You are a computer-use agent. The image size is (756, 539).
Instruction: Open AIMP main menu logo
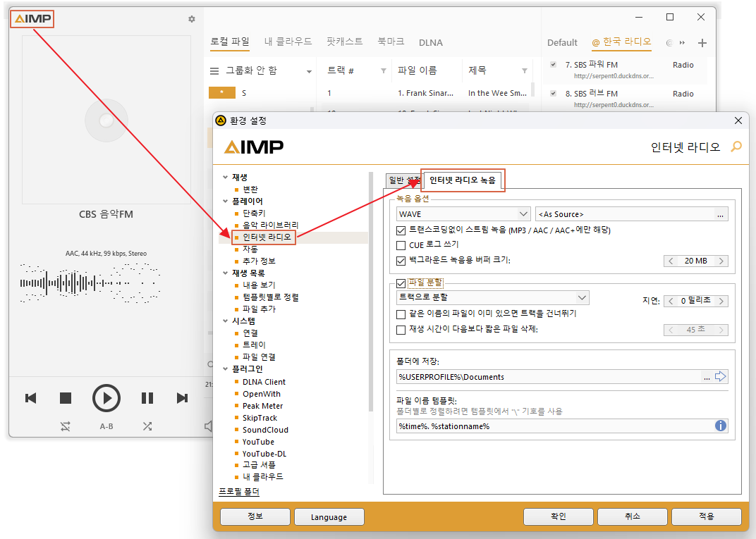(32, 19)
